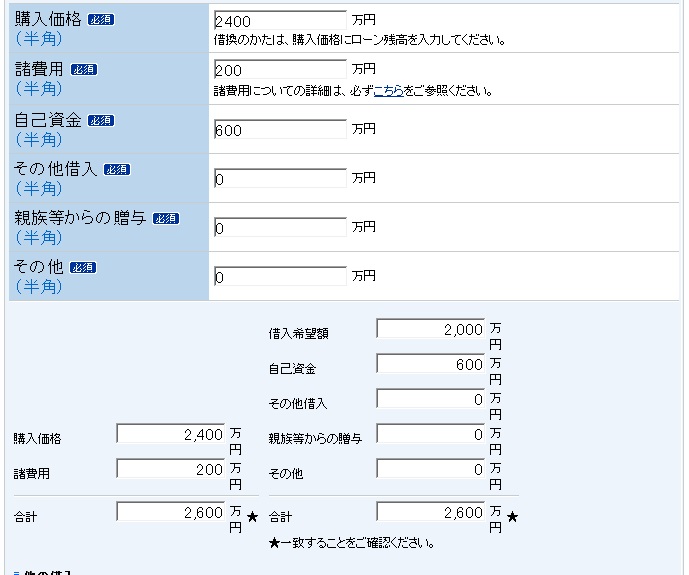This screenshot has height=575, width=689.
Task: Click the summary 自己資金 field showing 600
Action: [431, 364]
